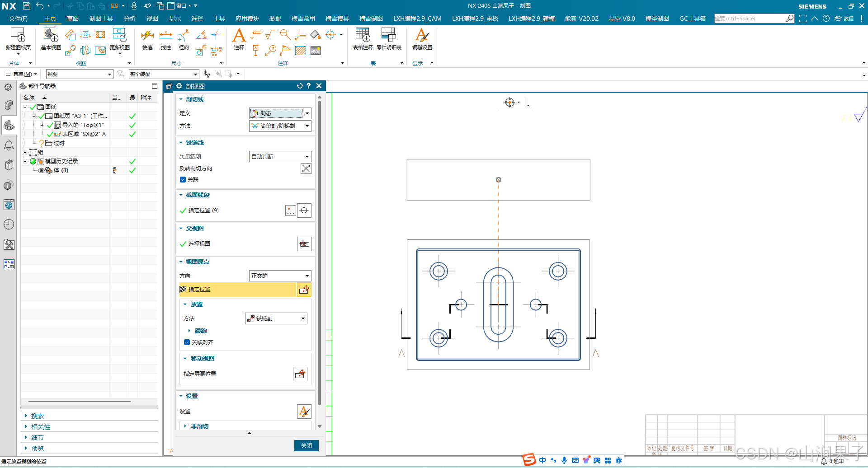Switch to the 装配 ribbon tab

coord(275,19)
